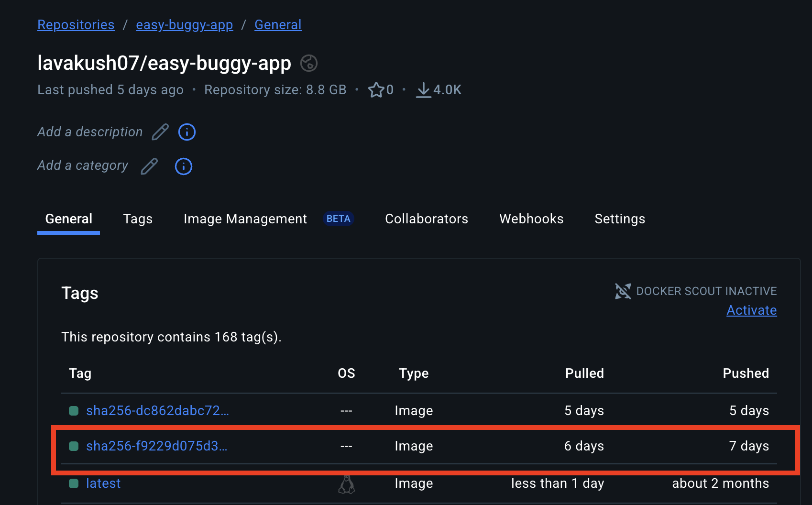Click the BETA badge
This screenshot has height=505, width=812.
pos(339,219)
